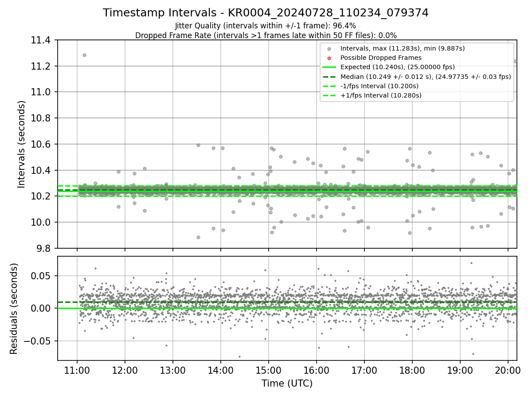The width and height of the screenshot is (532, 399).
Task: Click the Jitter Quality 96.4% subtitle text
Action: pyautogui.click(x=266, y=26)
